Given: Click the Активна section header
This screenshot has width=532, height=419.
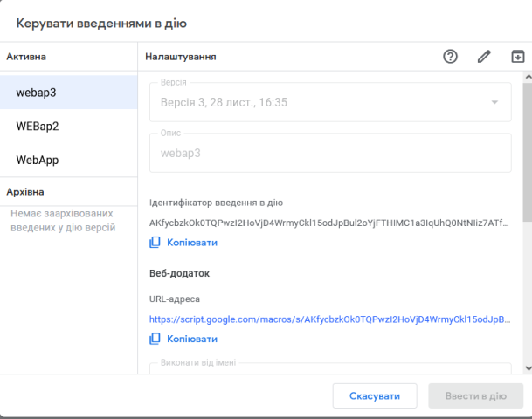Looking at the screenshot, I should 26,57.
